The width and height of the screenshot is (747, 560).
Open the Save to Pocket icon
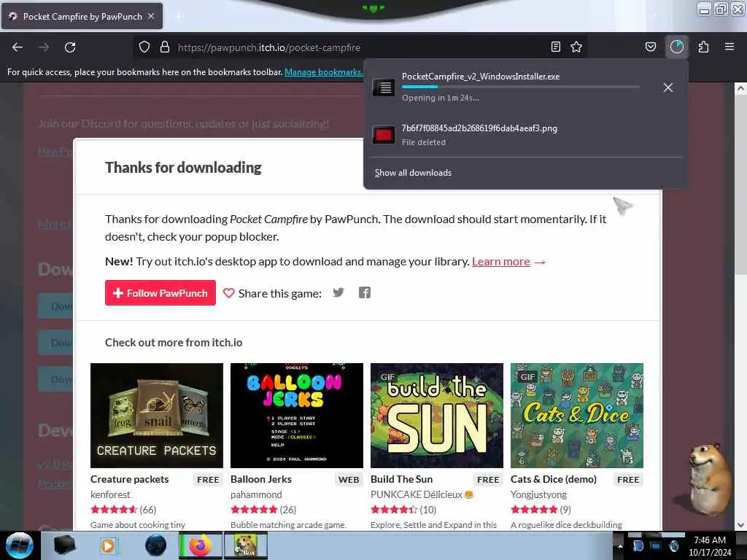coord(651,47)
